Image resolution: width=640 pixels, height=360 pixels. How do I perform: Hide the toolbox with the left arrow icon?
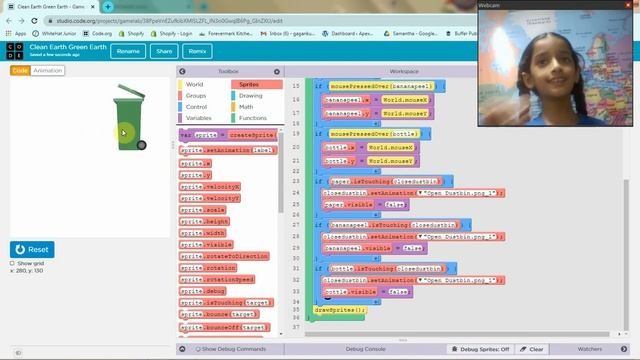[182, 71]
